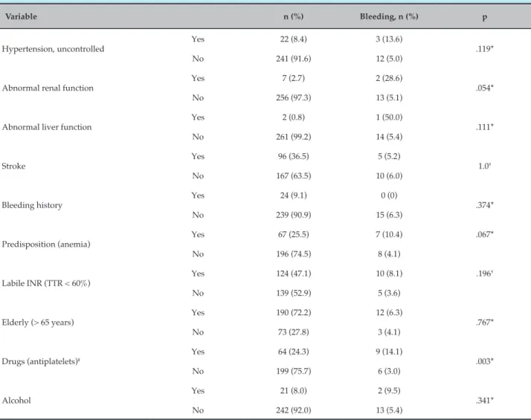531x420 pixels.
Task: Click the cell '73 (27.8)'
Action: pos(293,332)
